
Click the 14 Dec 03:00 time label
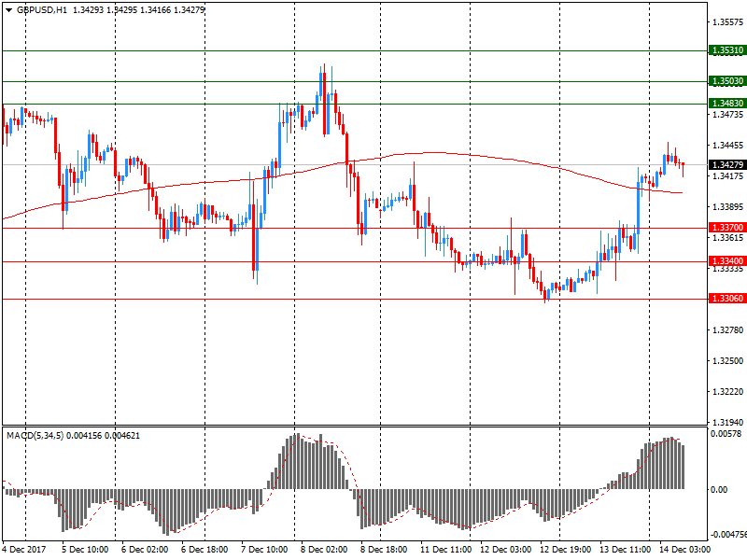pos(684,549)
